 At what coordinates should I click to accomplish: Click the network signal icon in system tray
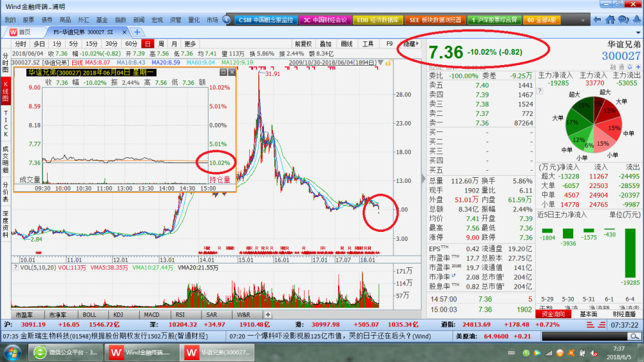(x=548, y=352)
